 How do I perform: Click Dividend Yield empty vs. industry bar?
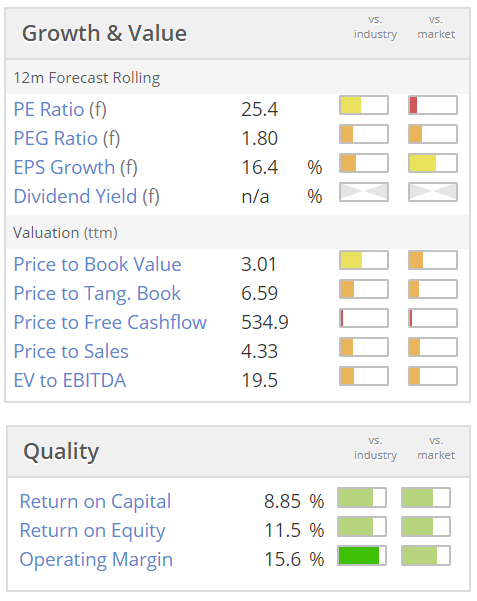(x=364, y=192)
